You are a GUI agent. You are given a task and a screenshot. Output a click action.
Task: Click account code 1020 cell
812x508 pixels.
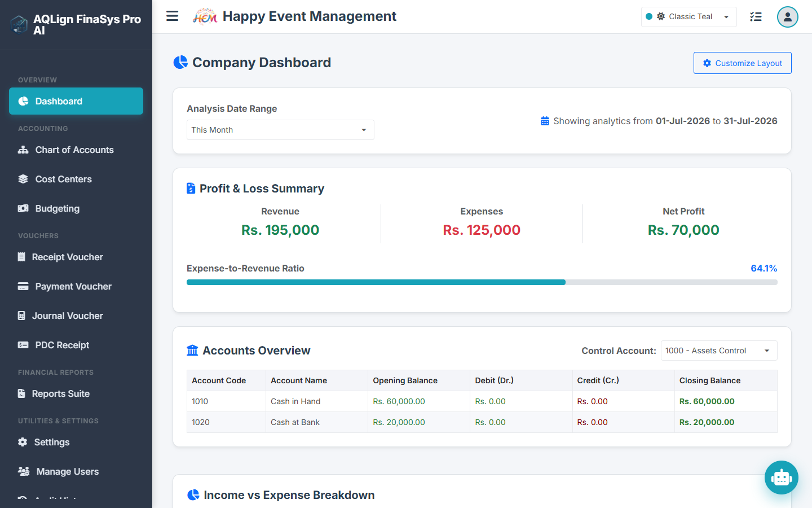226,422
